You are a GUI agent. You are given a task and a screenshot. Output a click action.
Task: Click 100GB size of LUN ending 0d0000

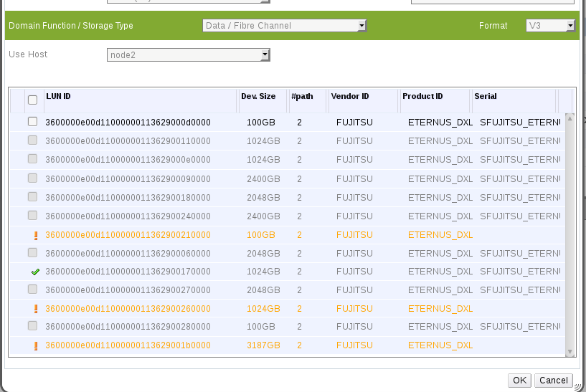261,123
